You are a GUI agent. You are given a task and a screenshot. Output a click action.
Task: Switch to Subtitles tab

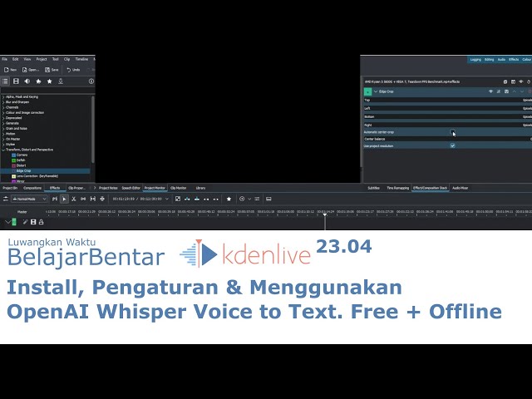click(x=373, y=188)
